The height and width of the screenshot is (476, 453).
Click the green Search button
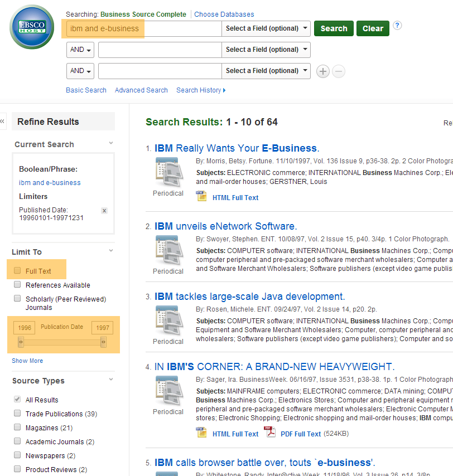[334, 28]
